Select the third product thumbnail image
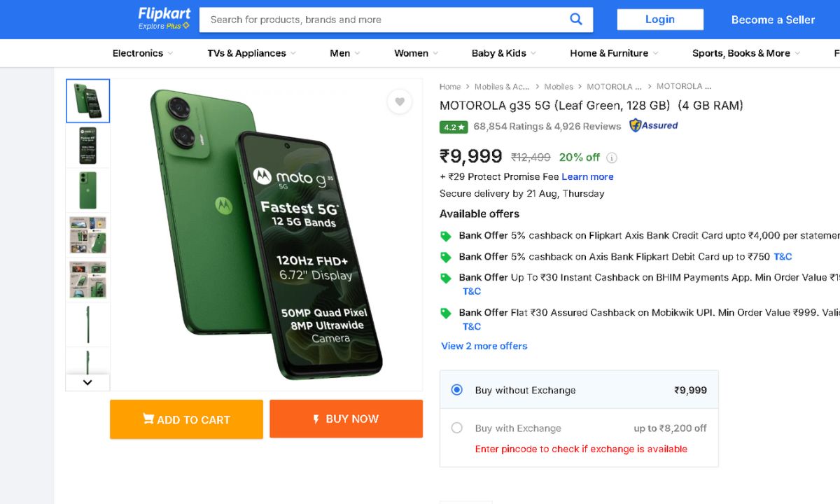This screenshot has width=840, height=504. pos(88,190)
